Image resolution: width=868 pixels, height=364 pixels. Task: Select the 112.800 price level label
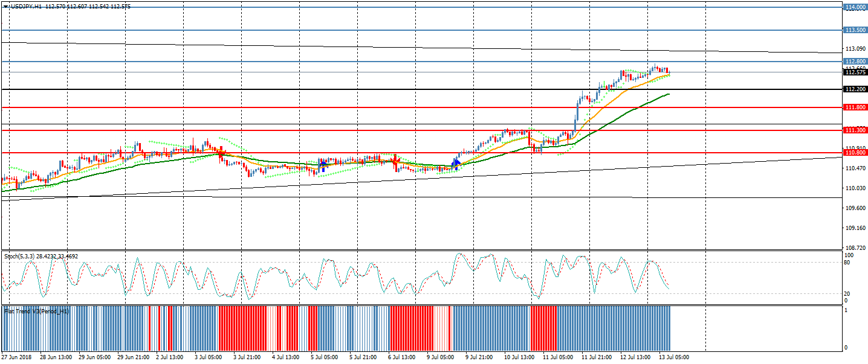point(855,62)
